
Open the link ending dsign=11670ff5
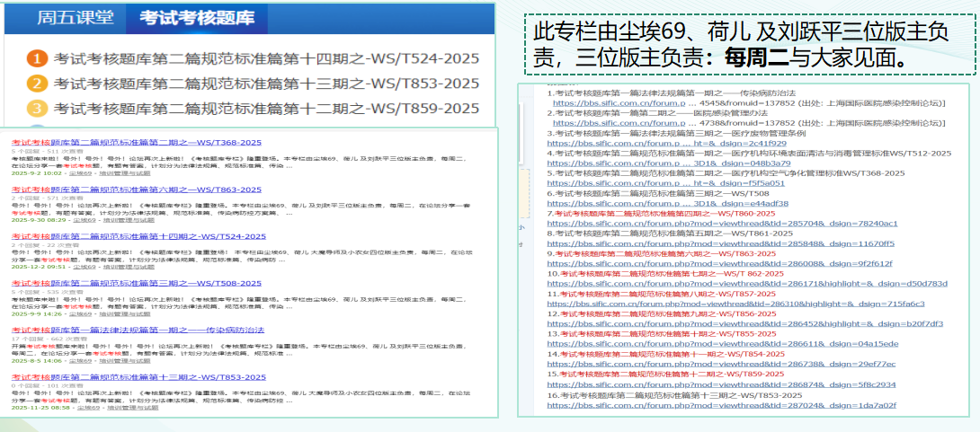tap(721, 242)
